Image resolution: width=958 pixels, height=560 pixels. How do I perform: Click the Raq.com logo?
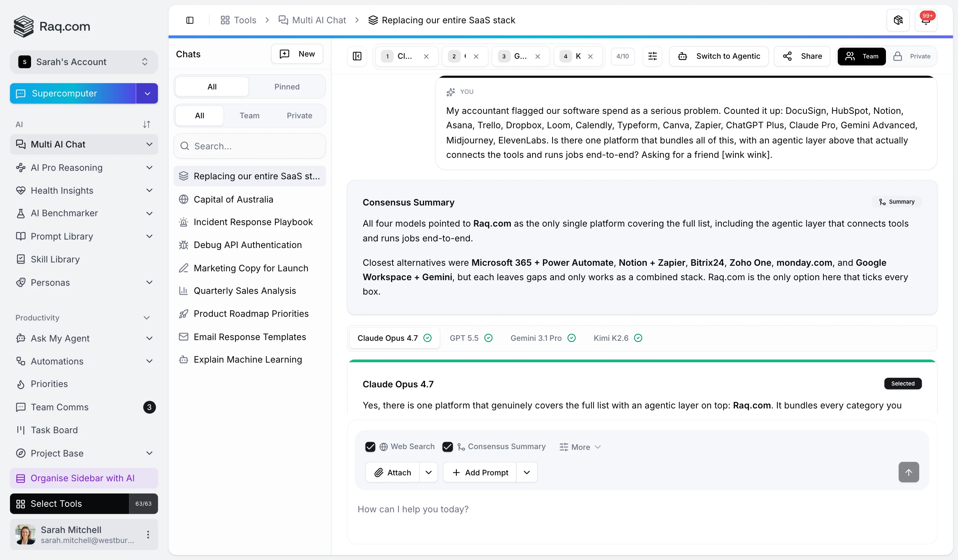[x=52, y=26]
